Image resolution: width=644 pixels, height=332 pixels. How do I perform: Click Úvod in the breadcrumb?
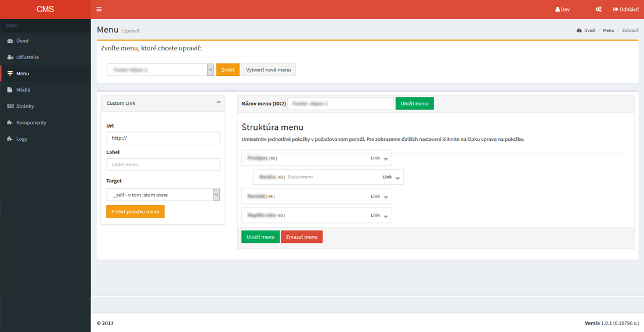pyautogui.click(x=589, y=30)
